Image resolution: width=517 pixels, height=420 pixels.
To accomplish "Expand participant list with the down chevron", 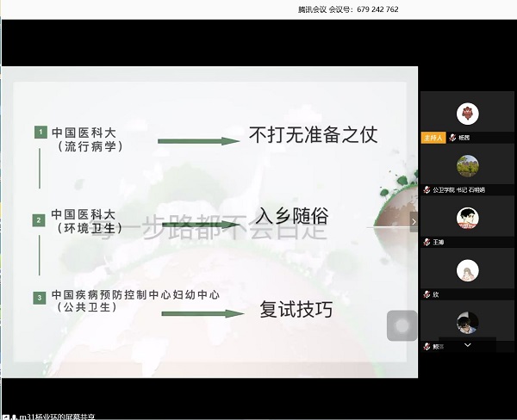I will (467, 344).
